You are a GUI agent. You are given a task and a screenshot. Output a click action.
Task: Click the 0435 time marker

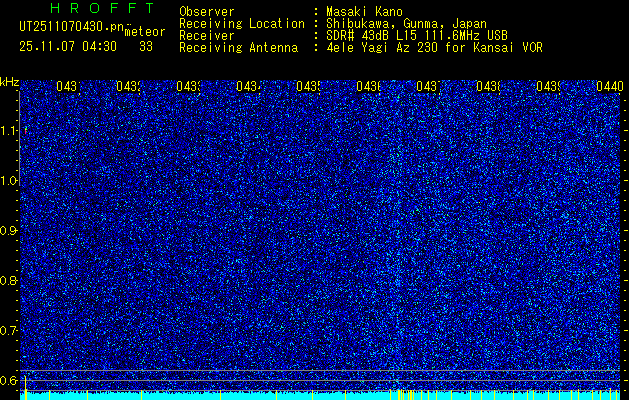pyautogui.click(x=308, y=86)
